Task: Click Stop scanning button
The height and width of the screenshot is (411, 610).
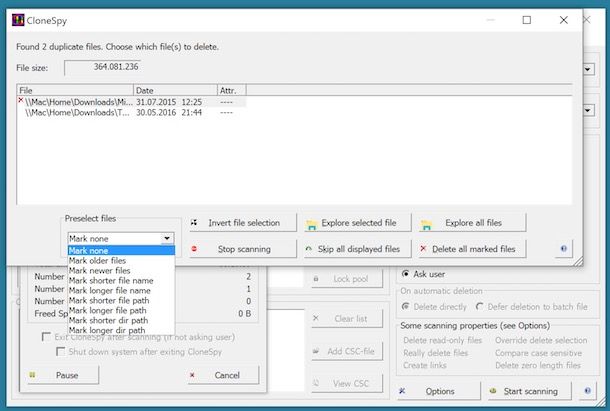Action: (243, 249)
